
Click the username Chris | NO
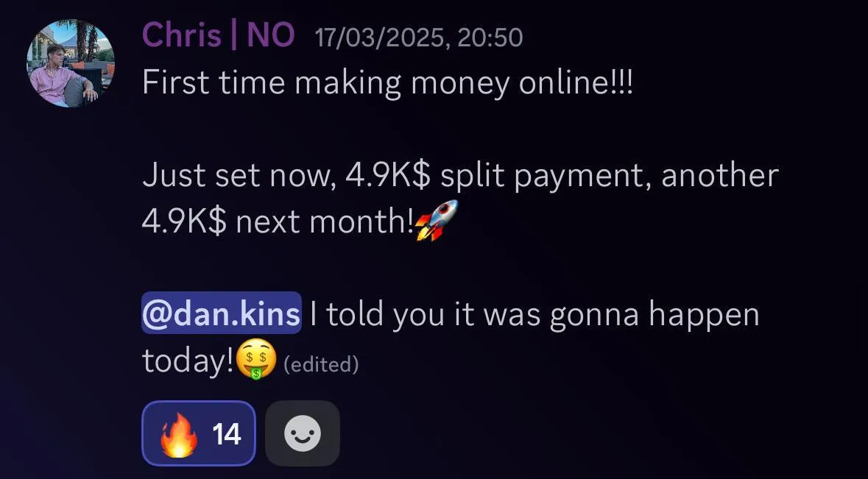coord(219,35)
